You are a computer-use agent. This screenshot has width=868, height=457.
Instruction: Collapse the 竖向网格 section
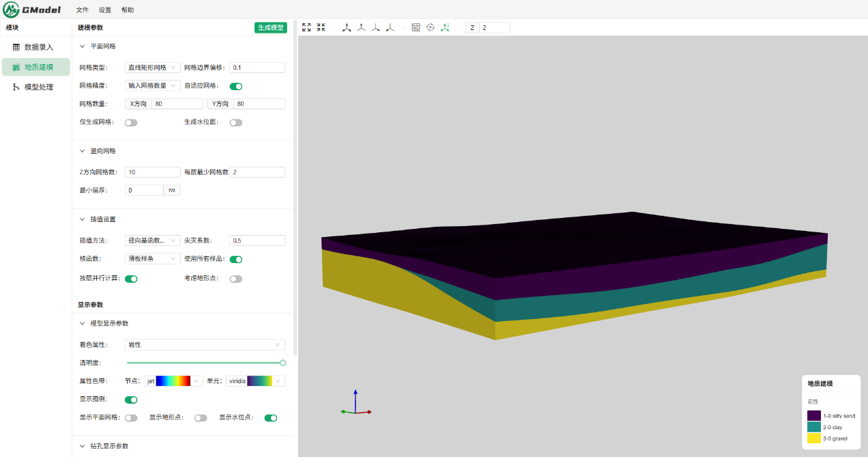click(83, 151)
